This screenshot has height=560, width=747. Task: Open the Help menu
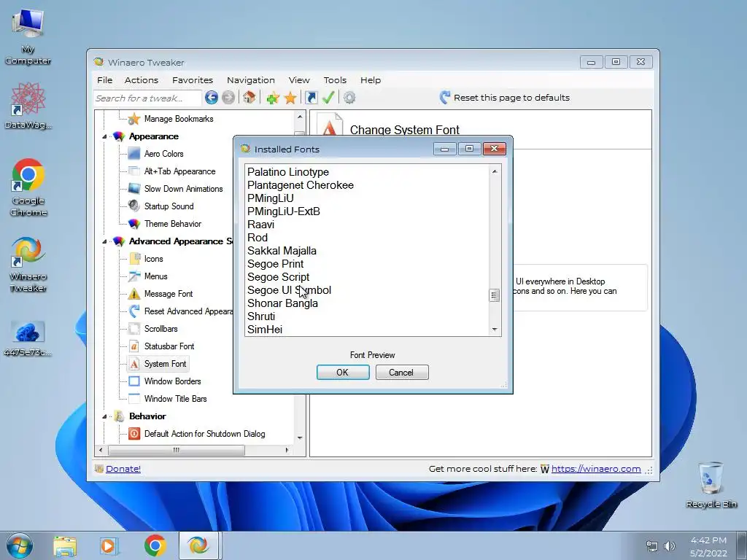coord(371,80)
